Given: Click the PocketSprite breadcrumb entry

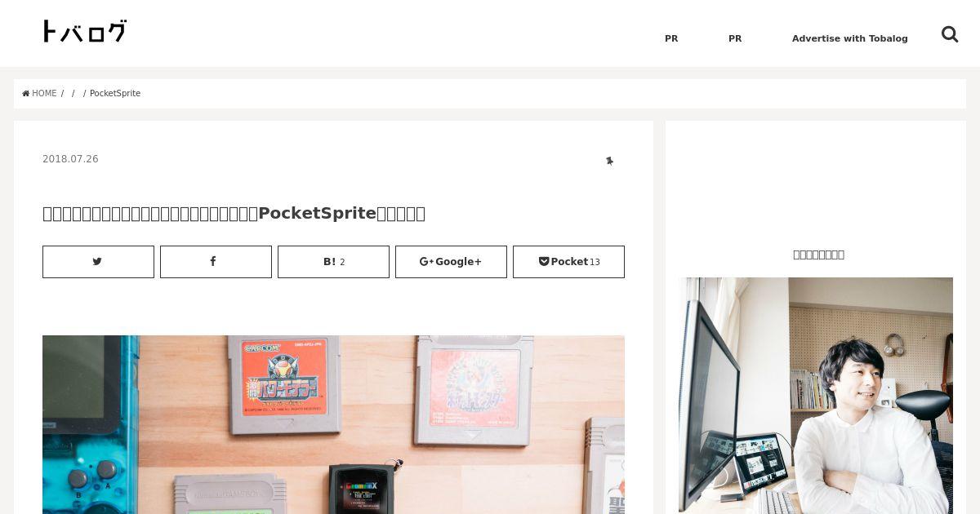Looking at the screenshot, I should click(x=115, y=93).
